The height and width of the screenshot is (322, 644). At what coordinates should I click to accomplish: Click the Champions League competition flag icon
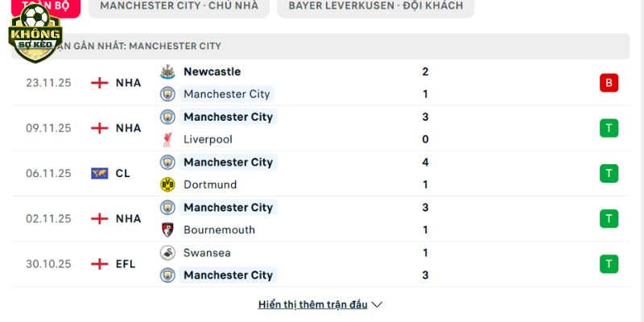[100, 173]
